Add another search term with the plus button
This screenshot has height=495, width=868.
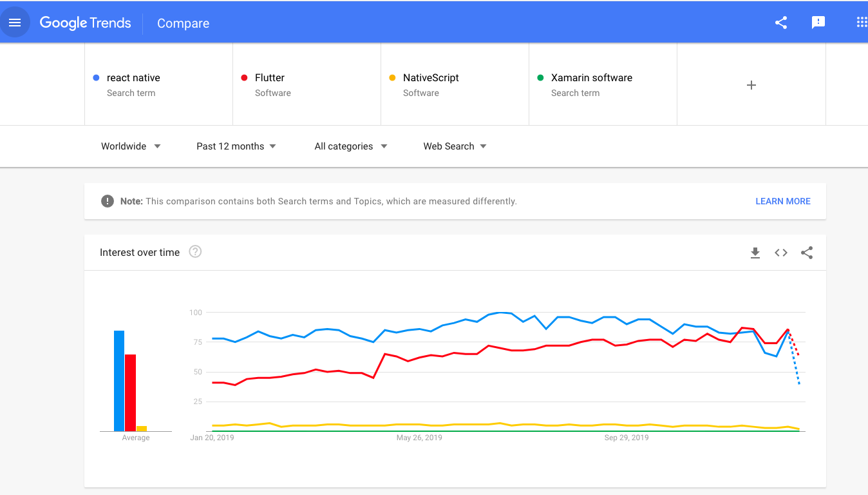click(x=751, y=84)
